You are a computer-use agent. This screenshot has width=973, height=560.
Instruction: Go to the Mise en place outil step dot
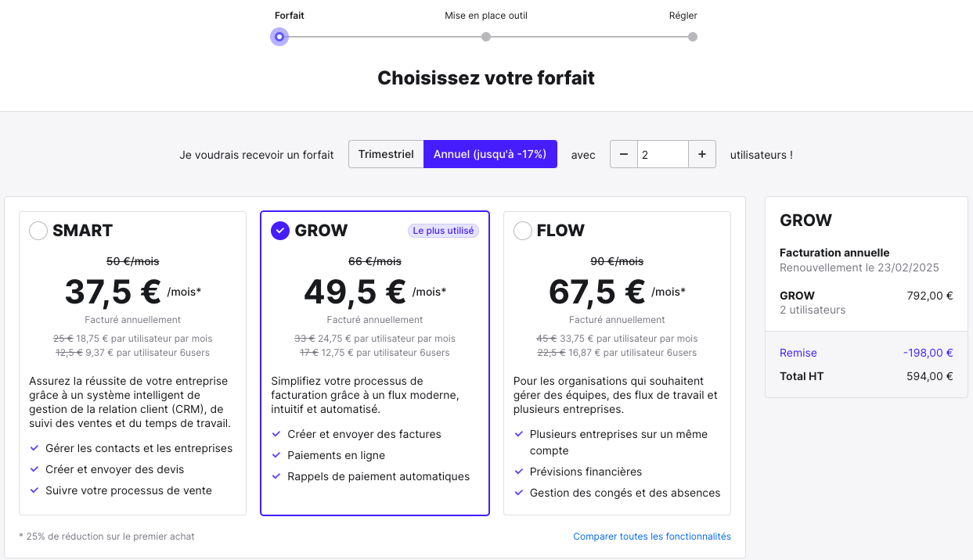click(486, 37)
